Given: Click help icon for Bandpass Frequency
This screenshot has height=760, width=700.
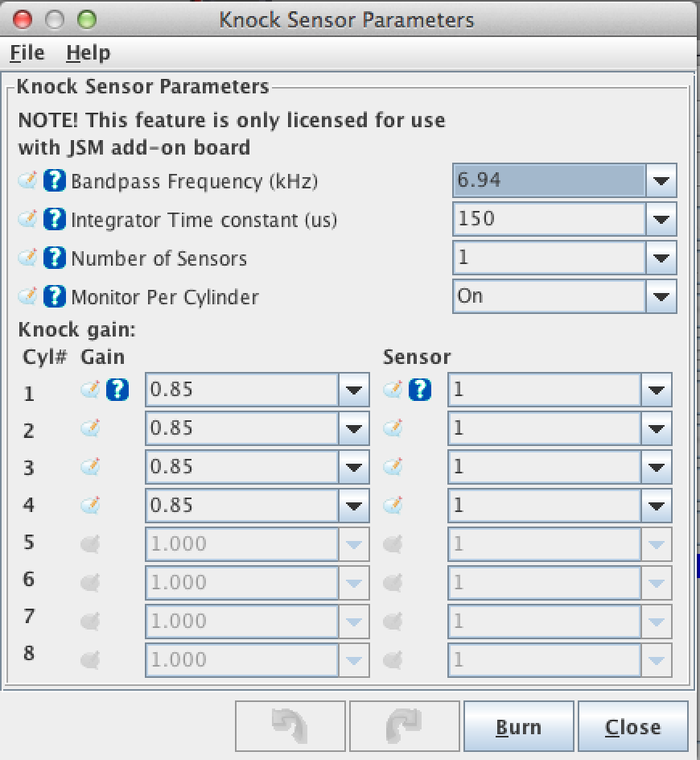Looking at the screenshot, I should pyautogui.click(x=54, y=180).
